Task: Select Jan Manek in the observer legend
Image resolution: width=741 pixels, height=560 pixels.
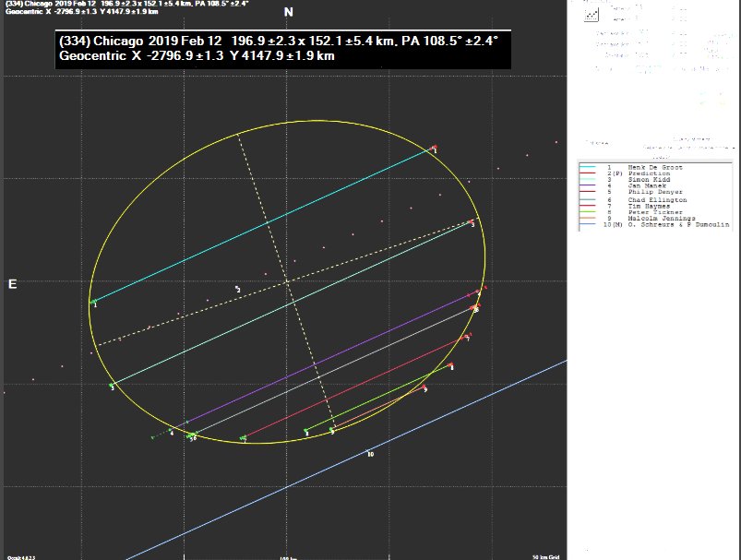Action: point(634,186)
